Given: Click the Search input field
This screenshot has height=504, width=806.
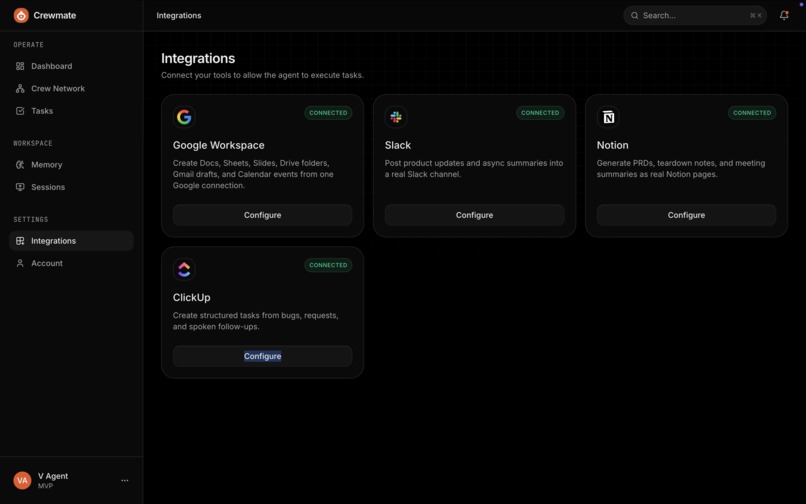Looking at the screenshot, I should (695, 15).
